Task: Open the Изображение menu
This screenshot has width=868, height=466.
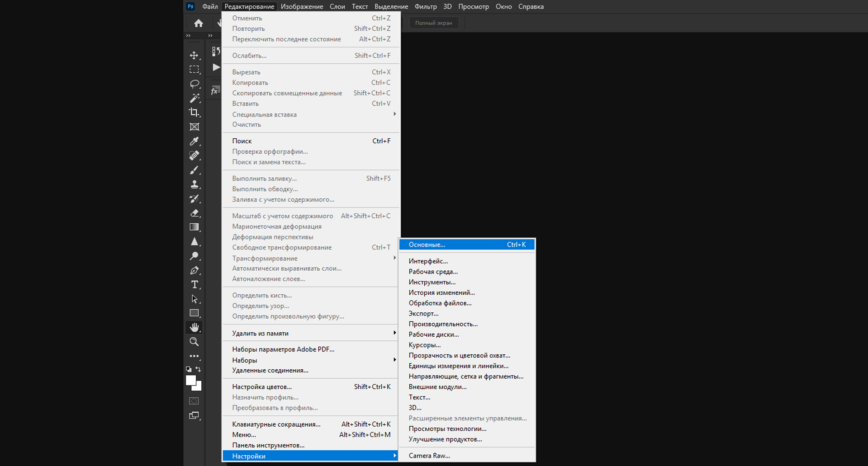Action: click(302, 7)
